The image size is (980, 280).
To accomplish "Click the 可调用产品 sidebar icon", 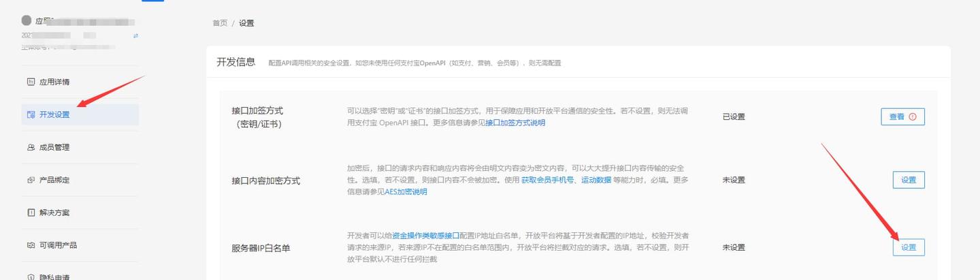I will point(31,245).
